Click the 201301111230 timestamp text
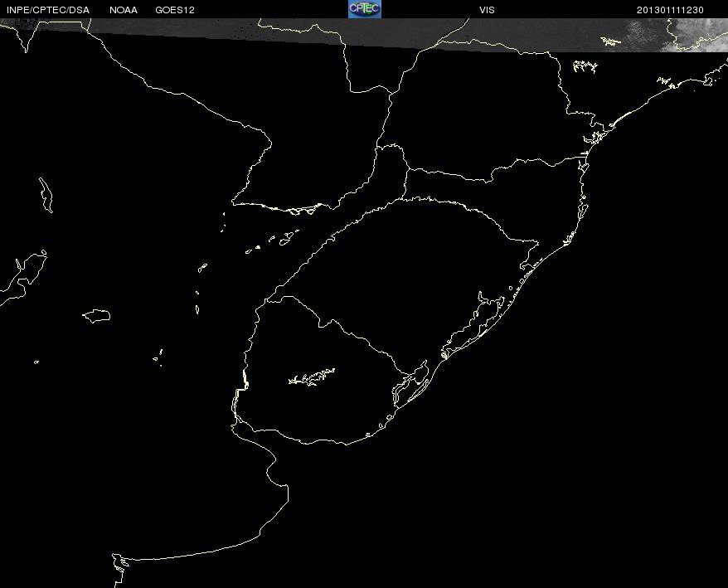 670,10
